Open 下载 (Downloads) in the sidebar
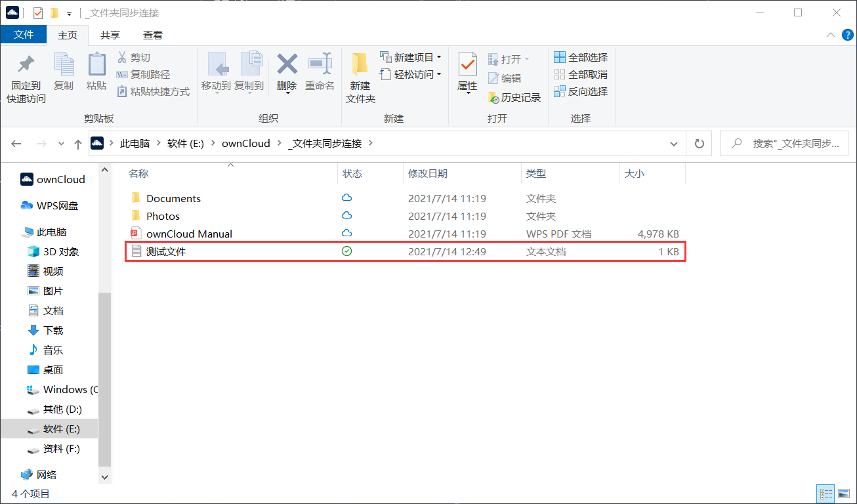Viewport: 857px width, 504px height. click(x=45, y=330)
